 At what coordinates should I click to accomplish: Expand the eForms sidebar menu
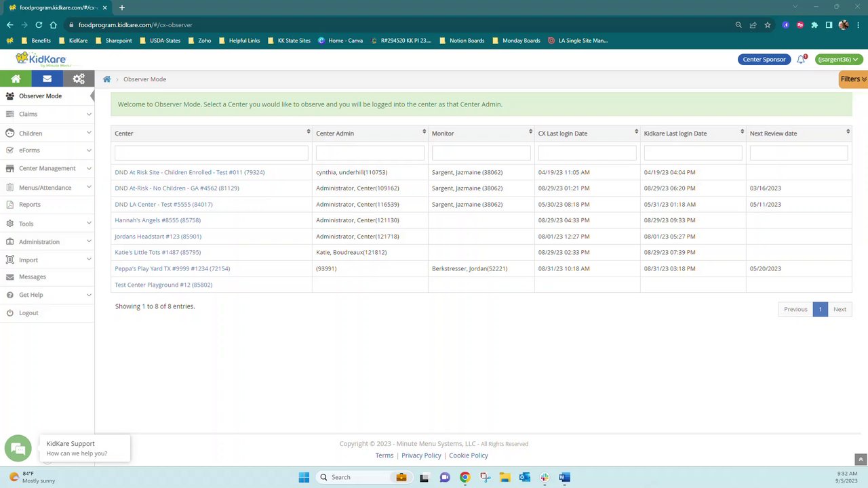(x=47, y=150)
